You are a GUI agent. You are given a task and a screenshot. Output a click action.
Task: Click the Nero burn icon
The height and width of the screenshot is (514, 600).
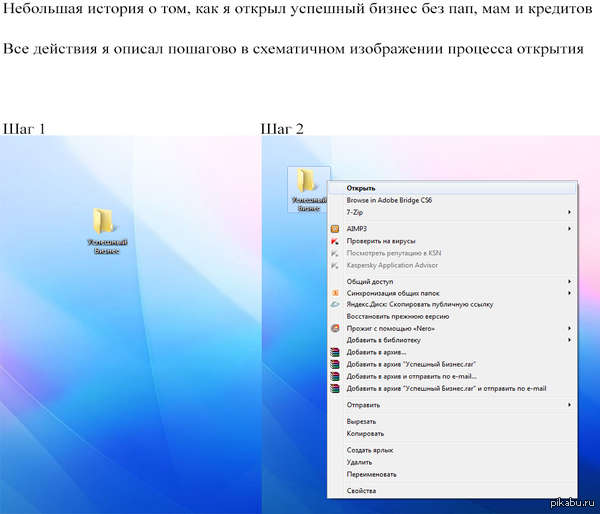click(335, 328)
